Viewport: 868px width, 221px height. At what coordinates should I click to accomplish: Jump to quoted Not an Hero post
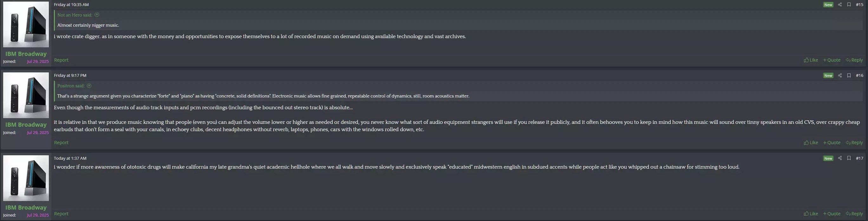click(x=97, y=15)
